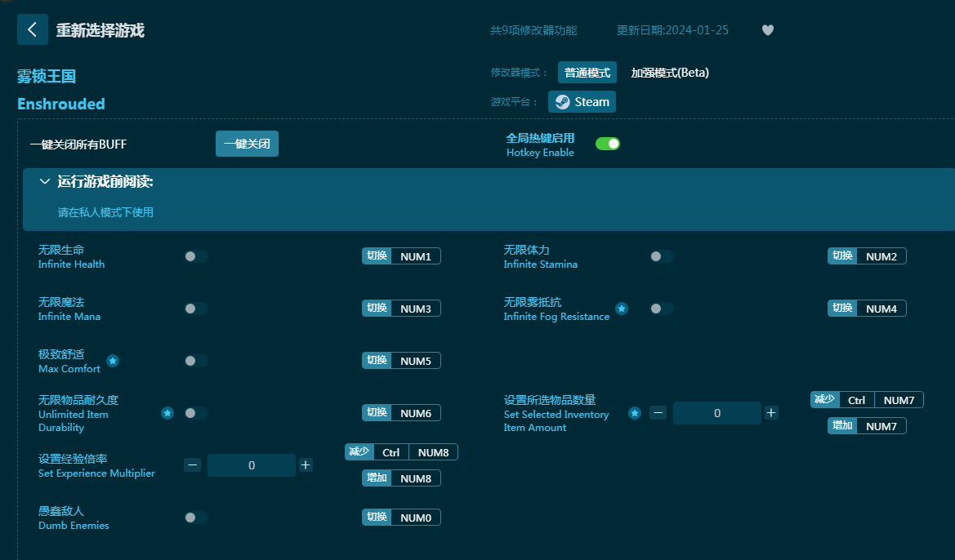Click star badge next to Infinite Fog Resistance
The width and height of the screenshot is (955, 560).
pos(621,309)
